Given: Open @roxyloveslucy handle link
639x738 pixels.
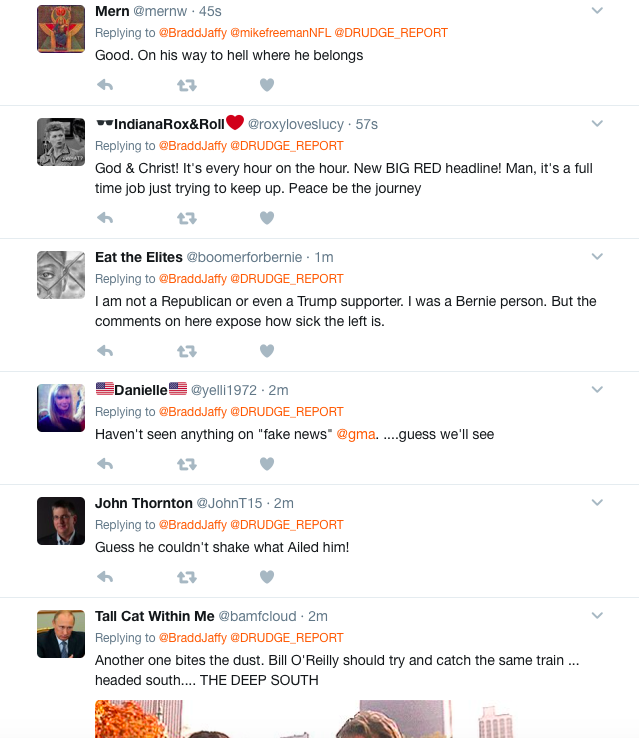Looking at the screenshot, I should pos(296,124).
